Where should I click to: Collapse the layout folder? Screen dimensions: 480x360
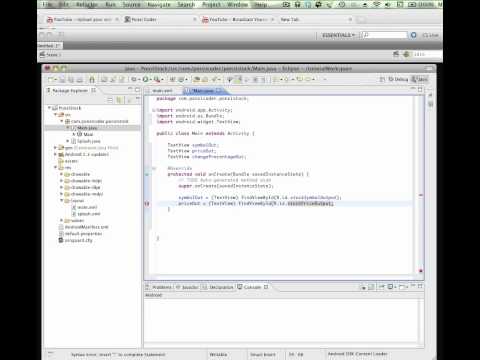(62, 200)
